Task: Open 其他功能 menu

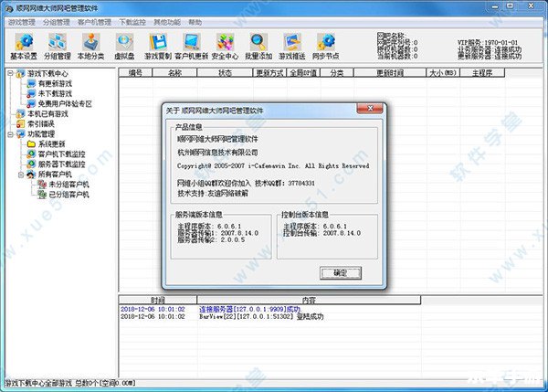Action: [x=167, y=22]
